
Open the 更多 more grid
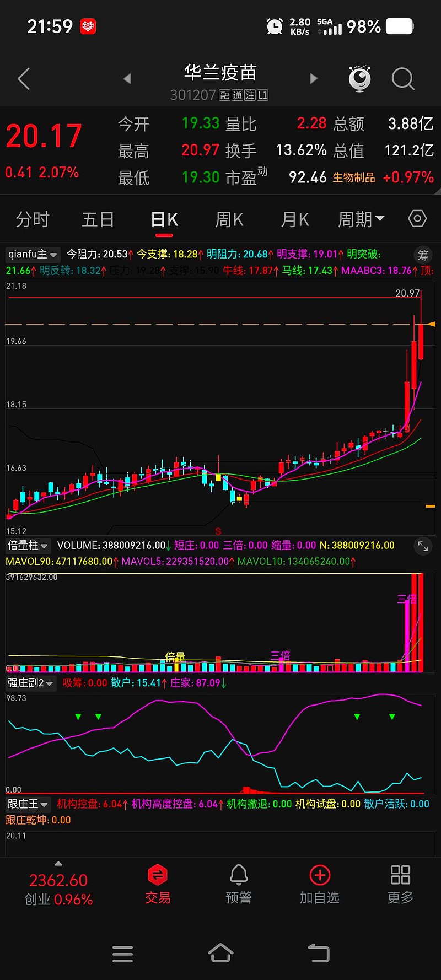pyautogui.click(x=400, y=884)
